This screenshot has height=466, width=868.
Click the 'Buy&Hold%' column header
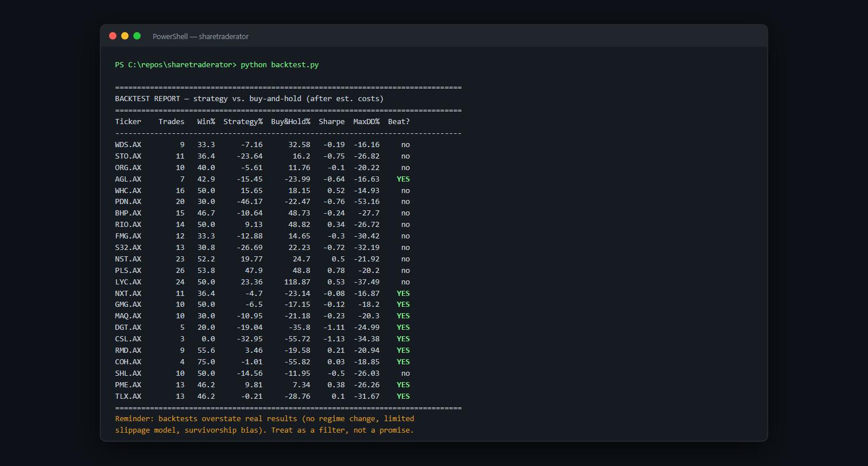coord(290,121)
